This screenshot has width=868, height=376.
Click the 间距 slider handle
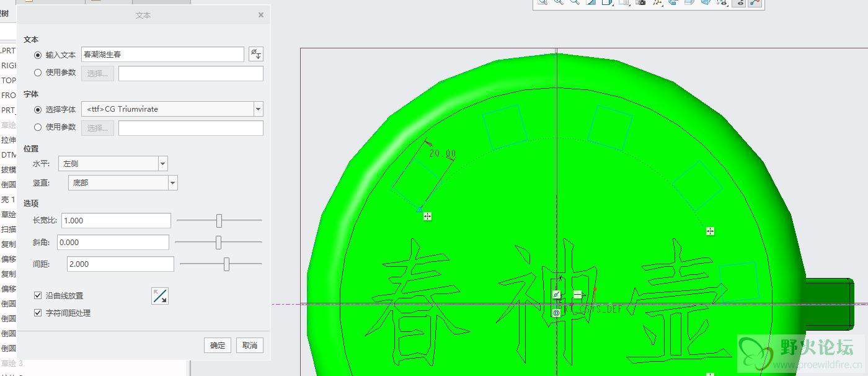[x=226, y=264]
